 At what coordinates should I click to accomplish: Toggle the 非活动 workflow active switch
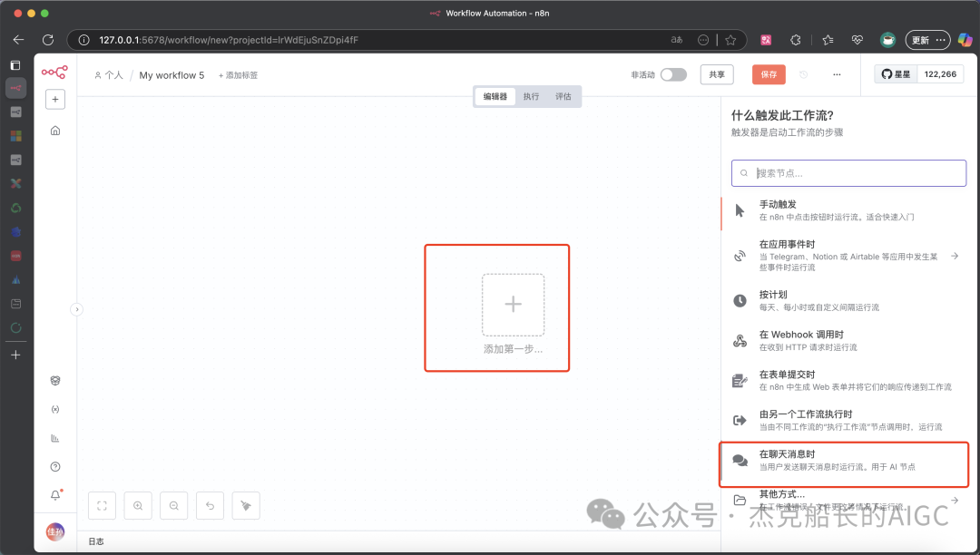click(x=673, y=74)
